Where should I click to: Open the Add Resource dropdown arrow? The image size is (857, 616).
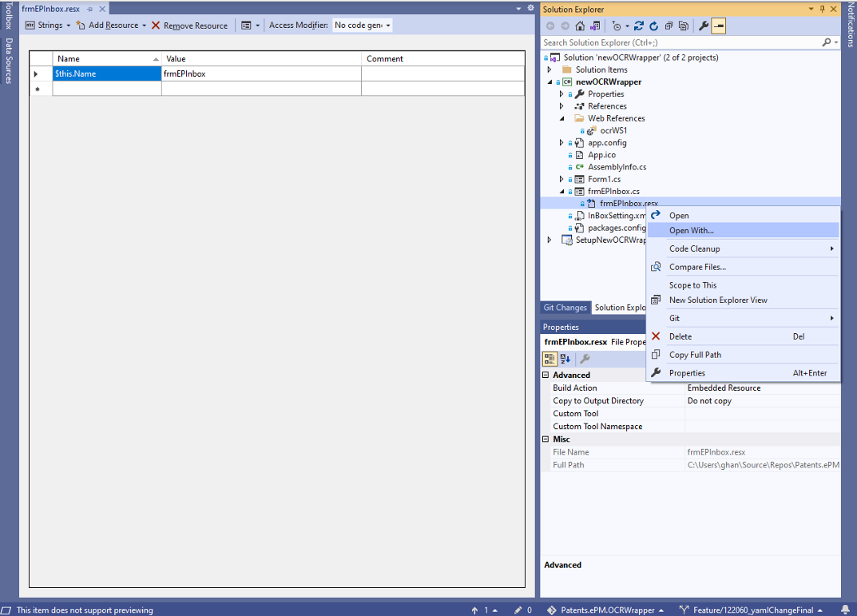click(x=145, y=25)
